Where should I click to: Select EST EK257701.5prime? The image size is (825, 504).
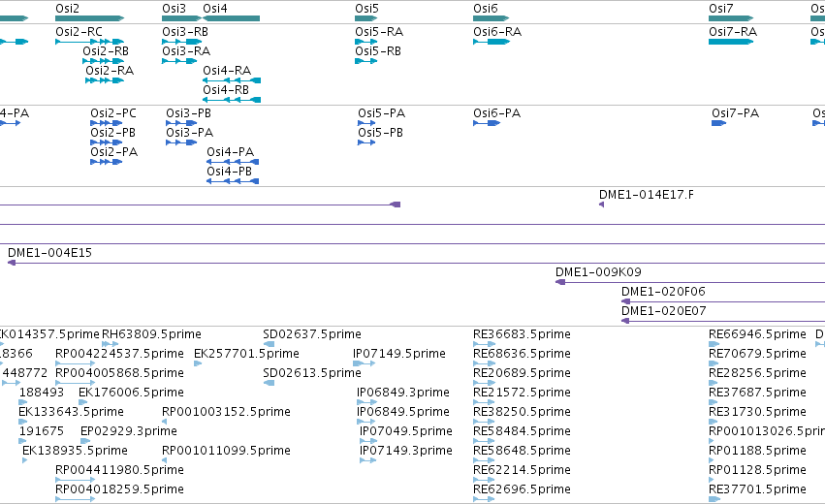pos(246,354)
